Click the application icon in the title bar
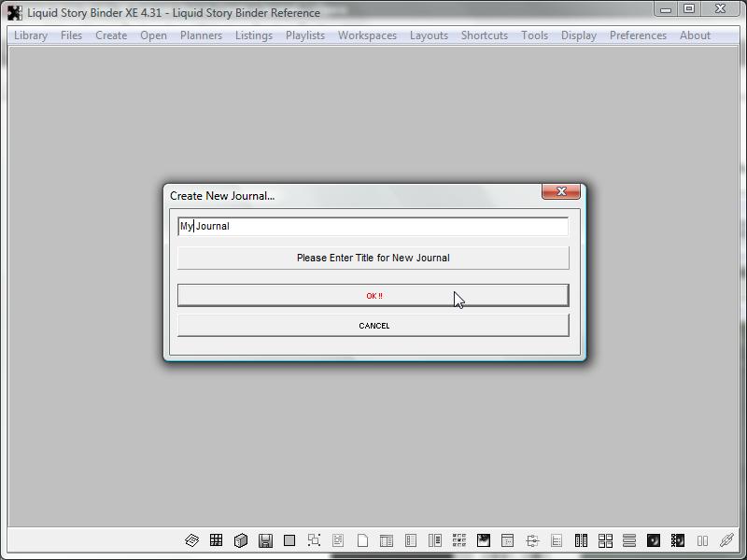 pyautogui.click(x=14, y=13)
